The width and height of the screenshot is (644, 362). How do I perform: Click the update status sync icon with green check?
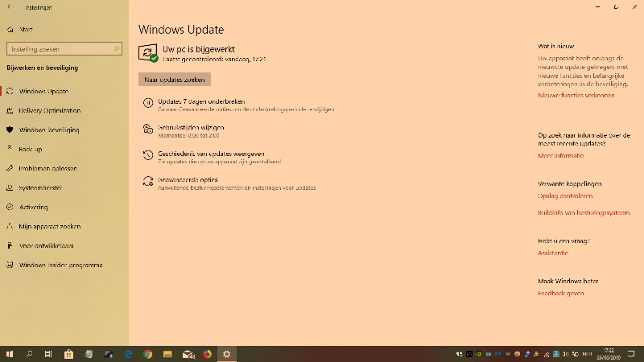[x=148, y=53]
